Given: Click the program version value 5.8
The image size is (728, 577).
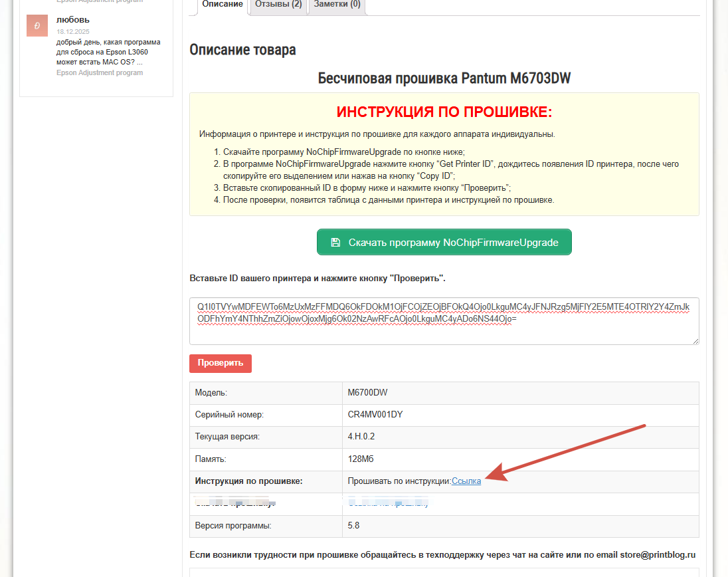Looking at the screenshot, I should pyautogui.click(x=353, y=526).
